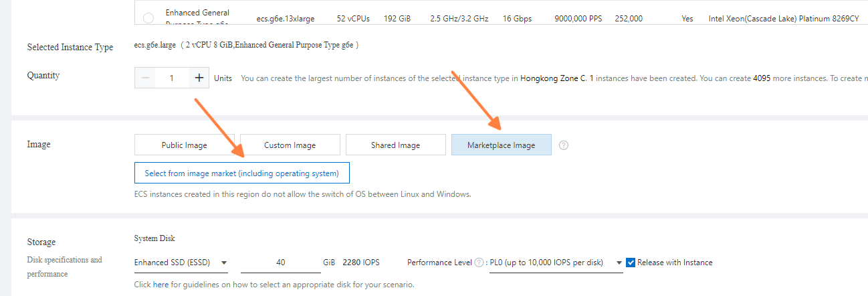
Task: Toggle the Release with Instance checkbox
Action: tap(630, 263)
